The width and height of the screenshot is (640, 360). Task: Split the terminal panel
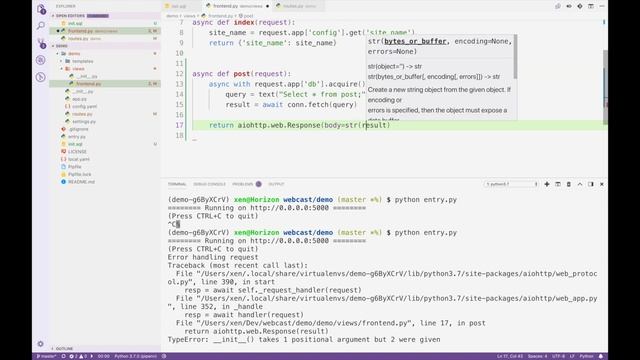tap(558, 184)
